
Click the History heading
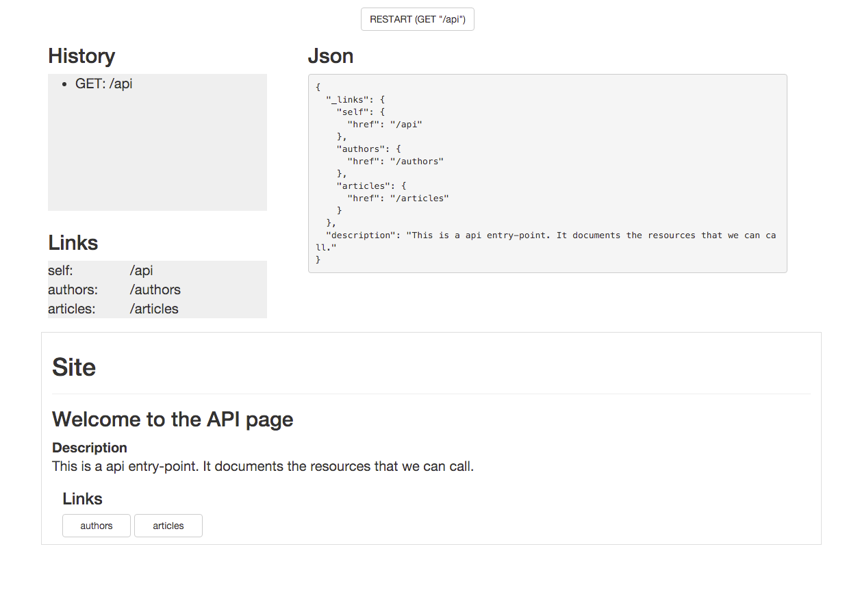[x=81, y=56]
